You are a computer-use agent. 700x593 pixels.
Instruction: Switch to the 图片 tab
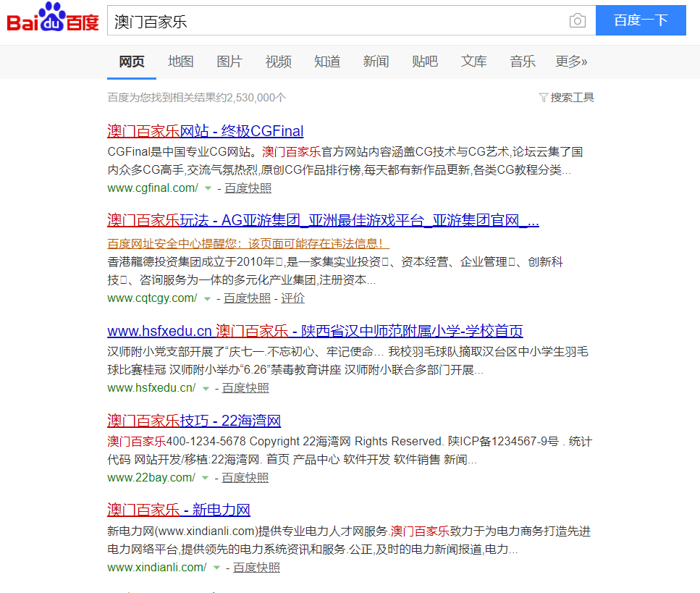point(229,62)
